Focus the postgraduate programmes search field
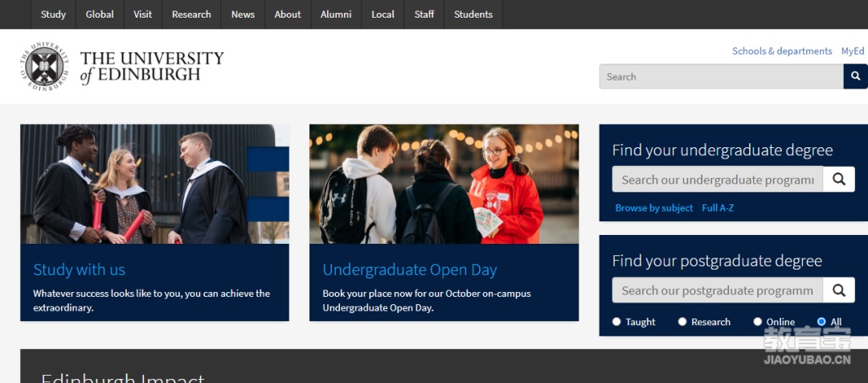 click(718, 290)
